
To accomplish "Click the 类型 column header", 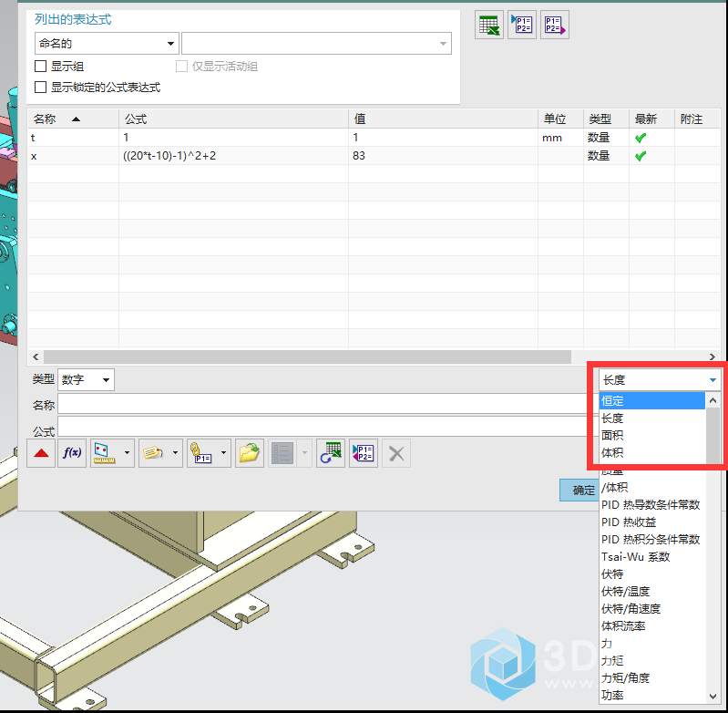I will [606, 119].
